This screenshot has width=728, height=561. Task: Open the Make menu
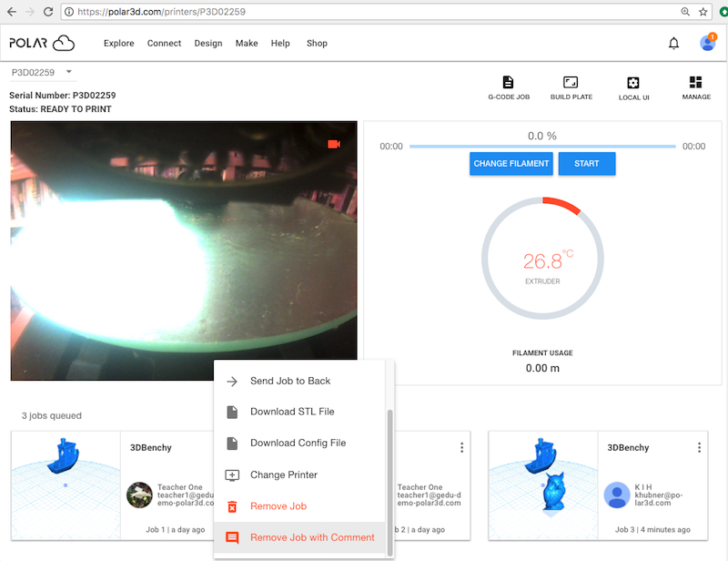coord(247,43)
